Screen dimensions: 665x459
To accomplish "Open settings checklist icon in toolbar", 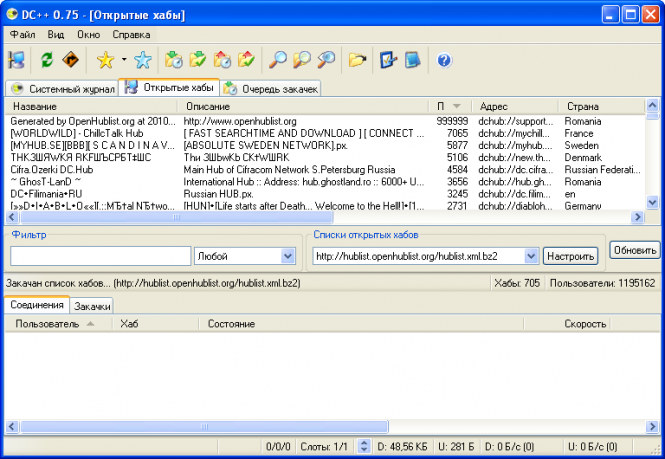I will pos(388,60).
